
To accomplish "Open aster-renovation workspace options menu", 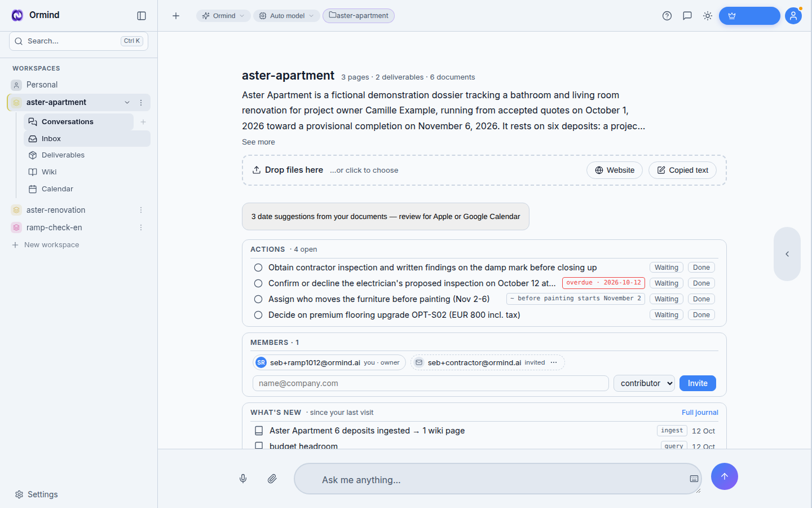I will pyautogui.click(x=141, y=210).
